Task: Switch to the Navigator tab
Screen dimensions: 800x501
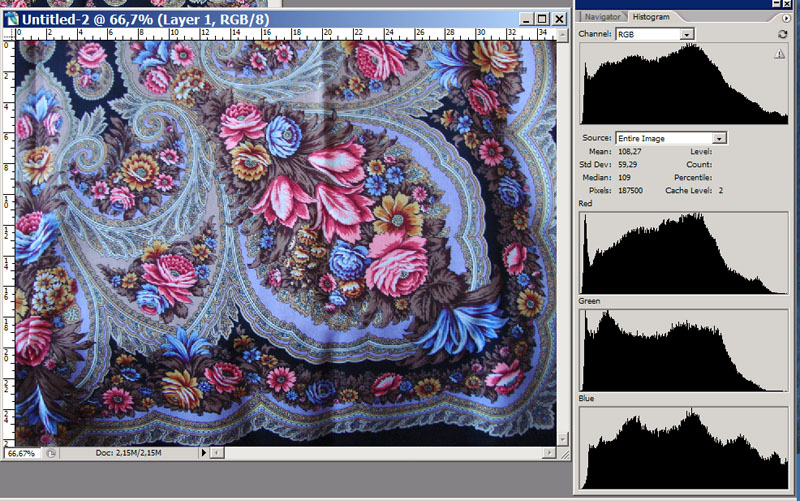Action: pos(602,17)
